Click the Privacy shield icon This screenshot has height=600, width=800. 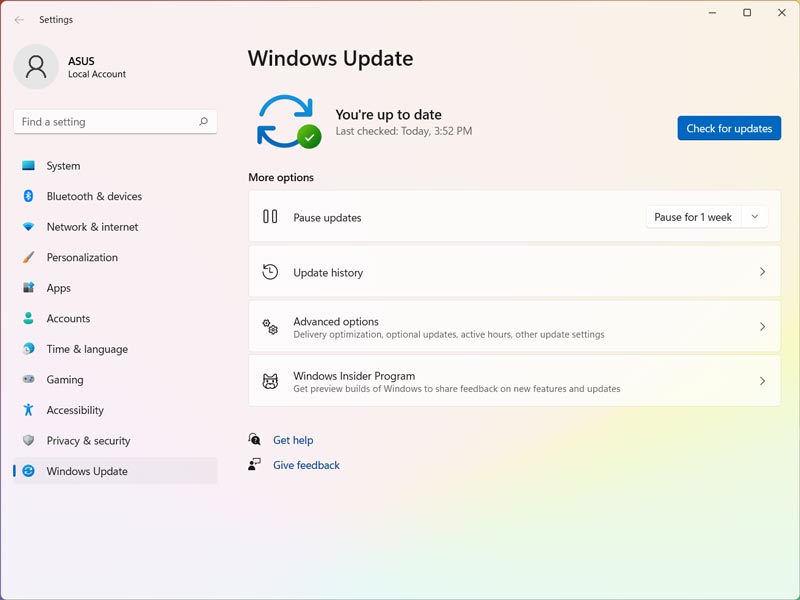point(29,440)
